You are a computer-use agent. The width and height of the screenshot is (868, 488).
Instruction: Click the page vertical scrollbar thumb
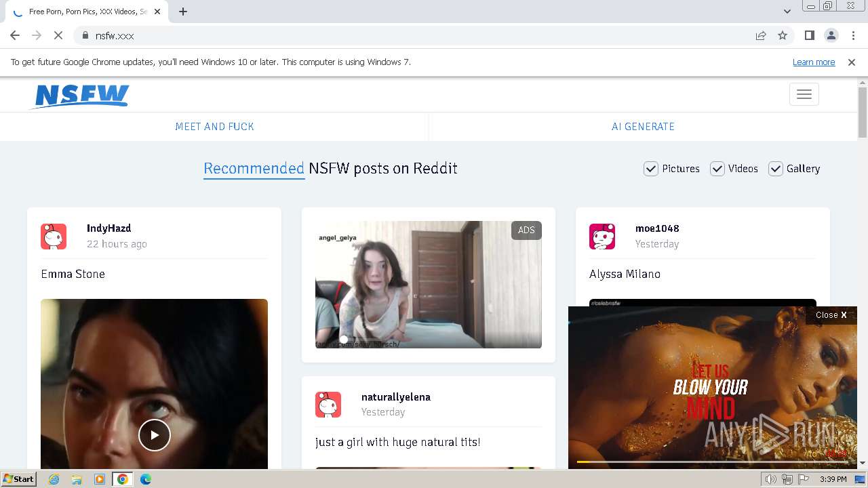coord(863,113)
